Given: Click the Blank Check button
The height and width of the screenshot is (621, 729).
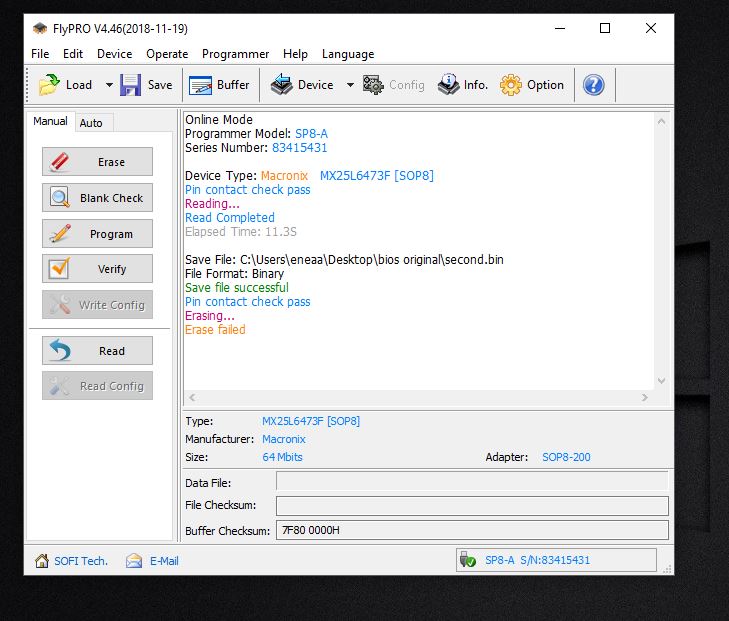Looking at the screenshot, I should pyautogui.click(x=97, y=198).
